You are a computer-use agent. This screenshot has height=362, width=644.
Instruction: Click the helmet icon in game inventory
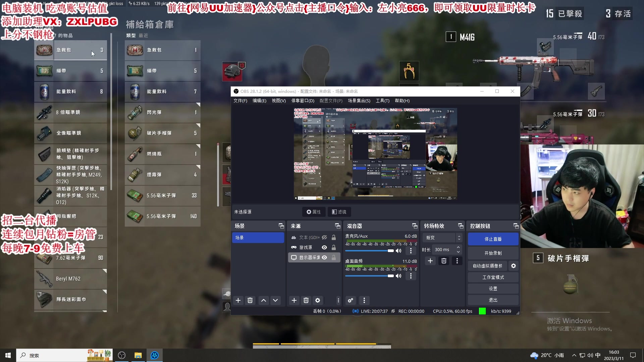(232, 71)
